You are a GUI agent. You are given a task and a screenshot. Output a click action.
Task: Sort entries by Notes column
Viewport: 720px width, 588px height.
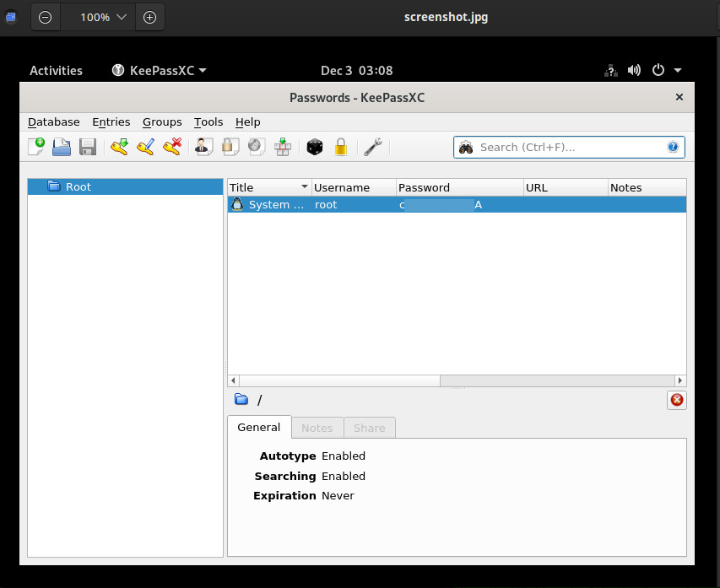[647, 188]
